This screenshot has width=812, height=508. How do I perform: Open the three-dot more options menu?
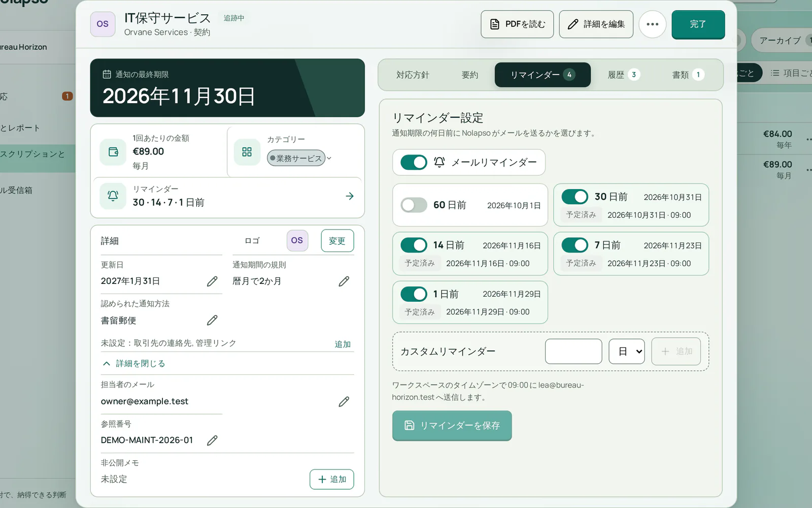652,24
